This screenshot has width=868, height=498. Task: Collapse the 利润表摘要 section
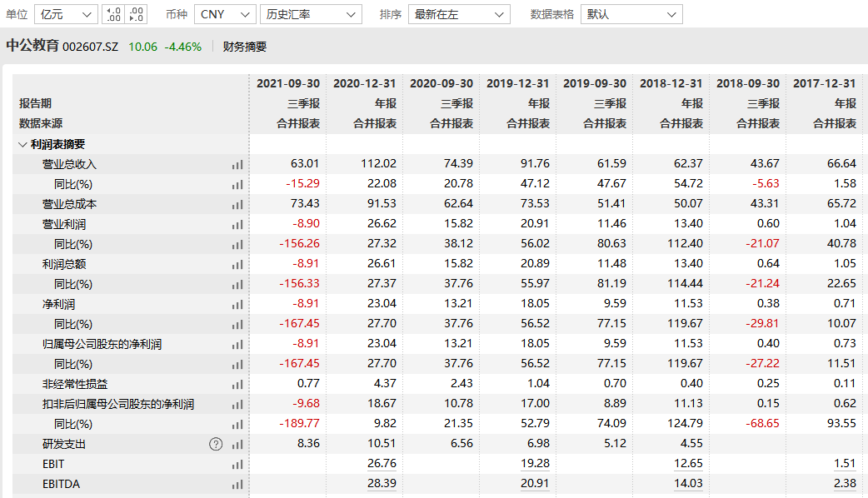[x=22, y=144]
